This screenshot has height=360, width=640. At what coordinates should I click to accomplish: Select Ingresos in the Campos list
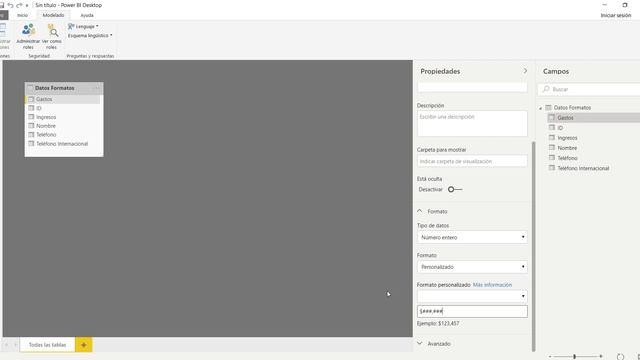[x=593, y=138]
